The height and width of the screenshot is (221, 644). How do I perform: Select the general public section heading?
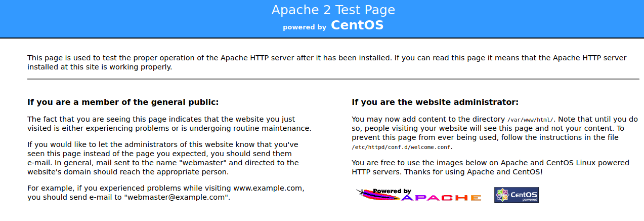click(x=123, y=102)
